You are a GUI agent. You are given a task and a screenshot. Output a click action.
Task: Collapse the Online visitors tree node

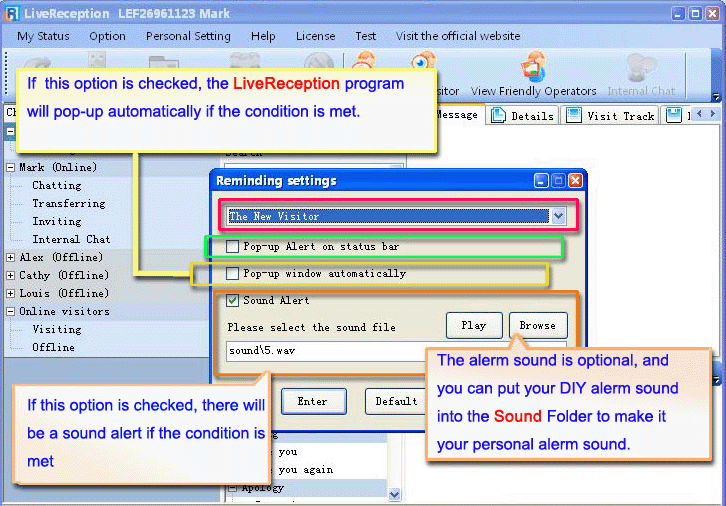11,312
